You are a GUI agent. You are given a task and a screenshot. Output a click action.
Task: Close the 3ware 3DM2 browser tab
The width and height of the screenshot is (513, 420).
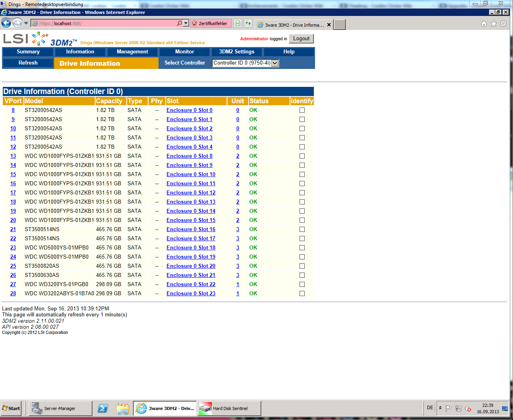pos(329,25)
